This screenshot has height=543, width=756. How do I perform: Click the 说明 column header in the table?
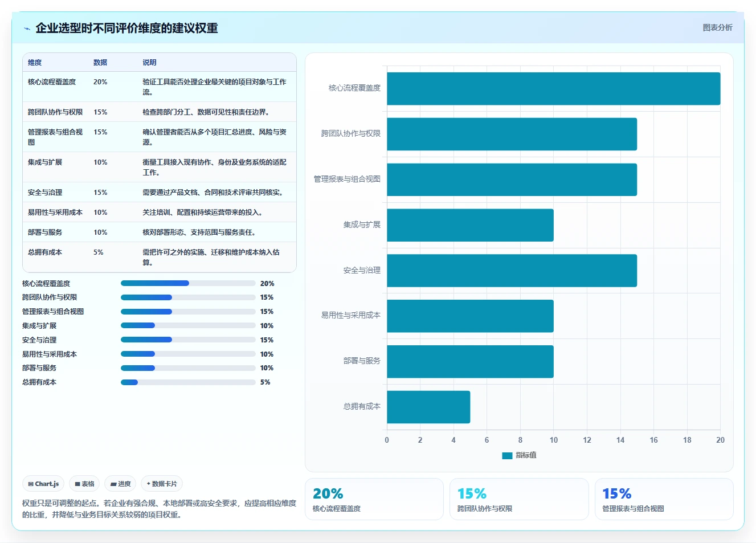(x=149, y=63)
